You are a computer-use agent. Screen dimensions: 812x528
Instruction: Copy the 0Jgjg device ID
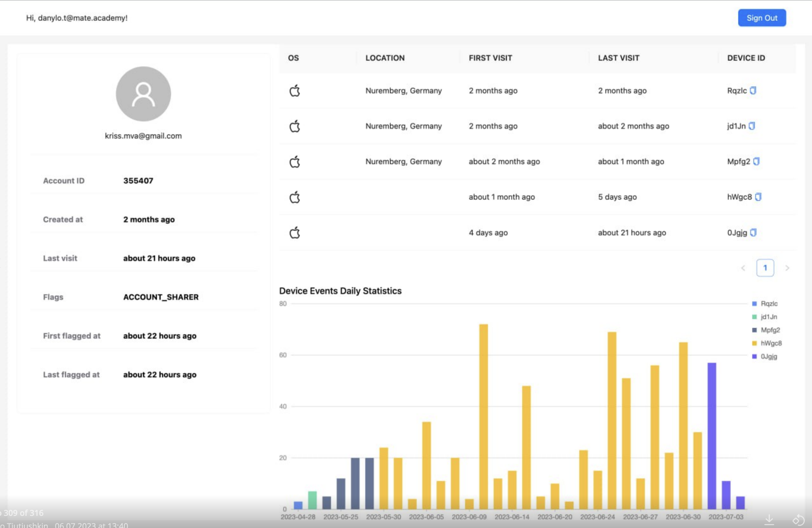click(x=753, y=233)
